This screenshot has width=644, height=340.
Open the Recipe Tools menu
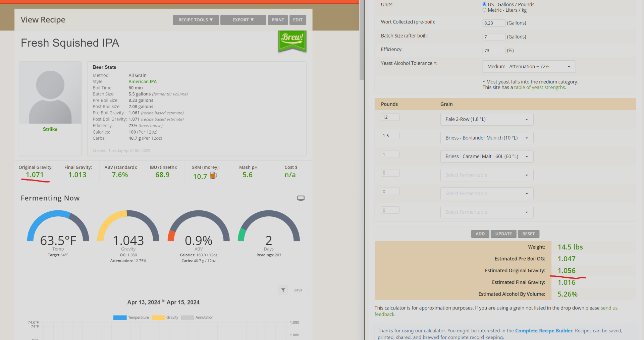196,20
